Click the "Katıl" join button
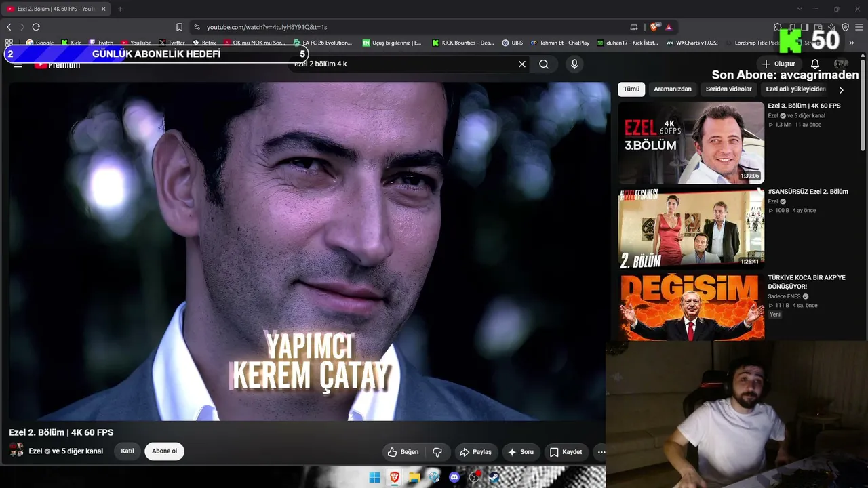 click(127, 451)
